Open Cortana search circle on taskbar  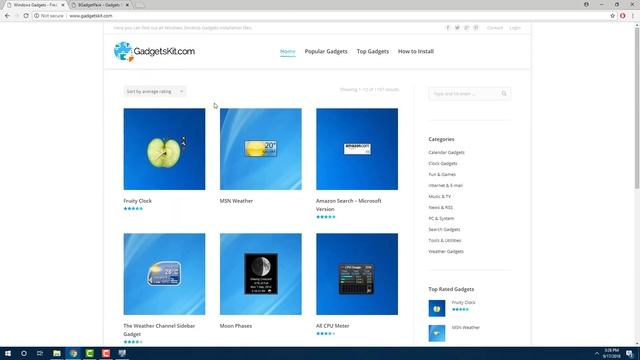point(24,353)
